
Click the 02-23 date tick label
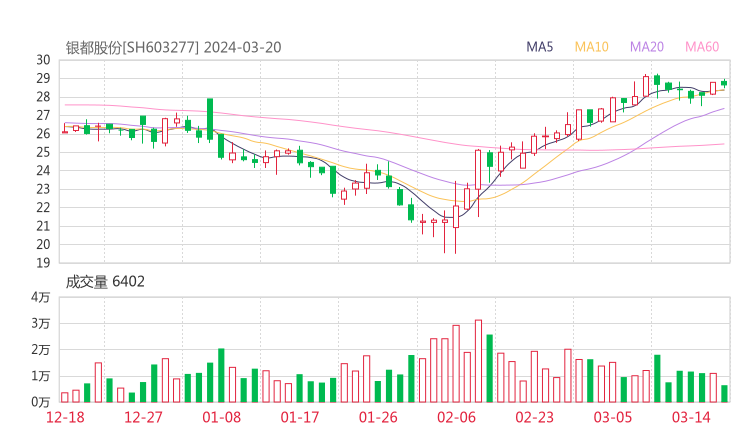(535, 417)
